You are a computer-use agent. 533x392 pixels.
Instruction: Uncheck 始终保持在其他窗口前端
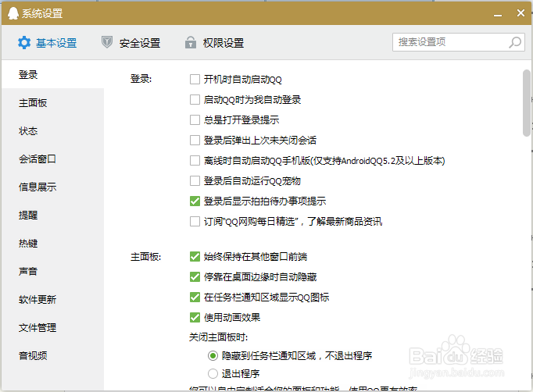(195, 256)
